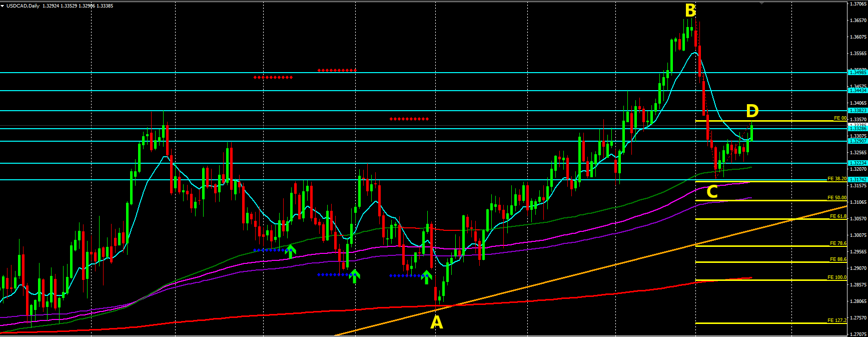
Task: Click the gray chart shift triangle marker
Action: coord(761,3)
